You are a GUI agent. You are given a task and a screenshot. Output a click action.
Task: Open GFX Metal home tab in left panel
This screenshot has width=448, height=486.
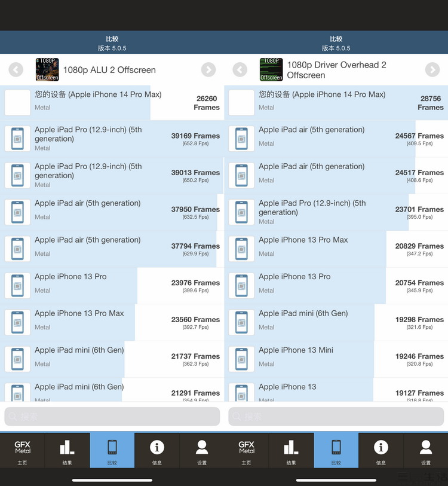22,450
